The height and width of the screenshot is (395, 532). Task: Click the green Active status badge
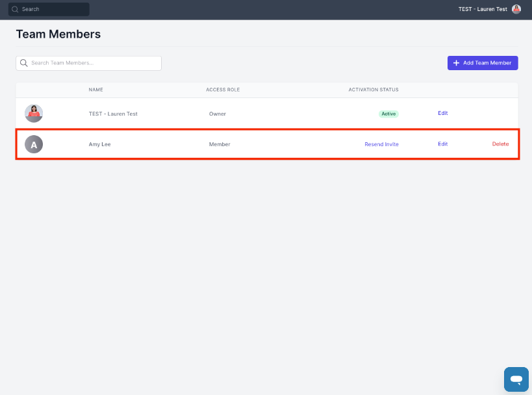click(x=388, y=114)
